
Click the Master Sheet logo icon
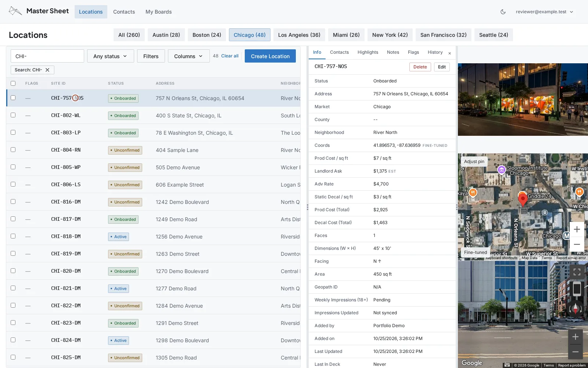tap(15, 11)
